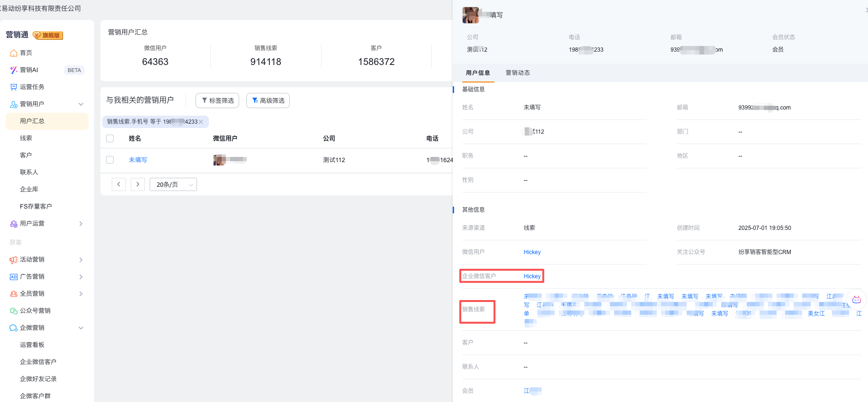
Task: Click the 运营任务 icon in the sidebar
Action: pos(14,87)
